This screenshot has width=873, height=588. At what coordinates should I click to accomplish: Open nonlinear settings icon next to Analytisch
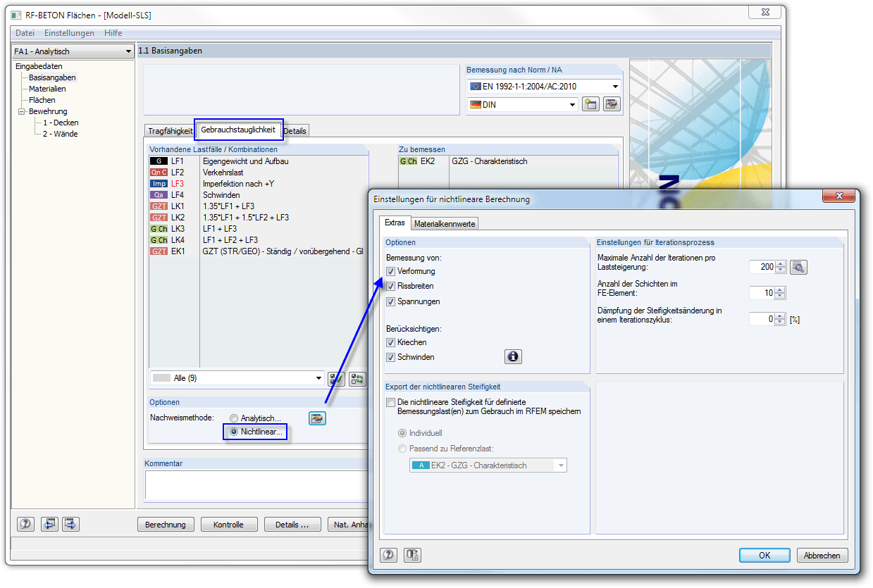coord(317,418)
